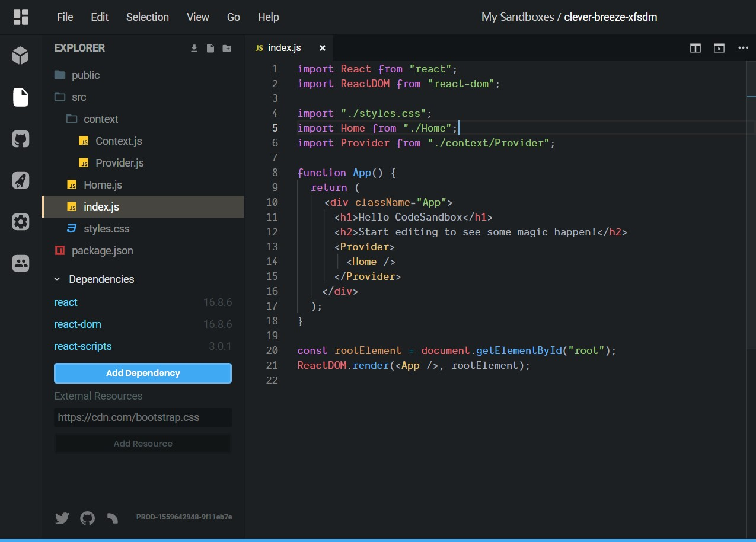Open the File menu
Screen dimensions: 756x542
point(65,17)
